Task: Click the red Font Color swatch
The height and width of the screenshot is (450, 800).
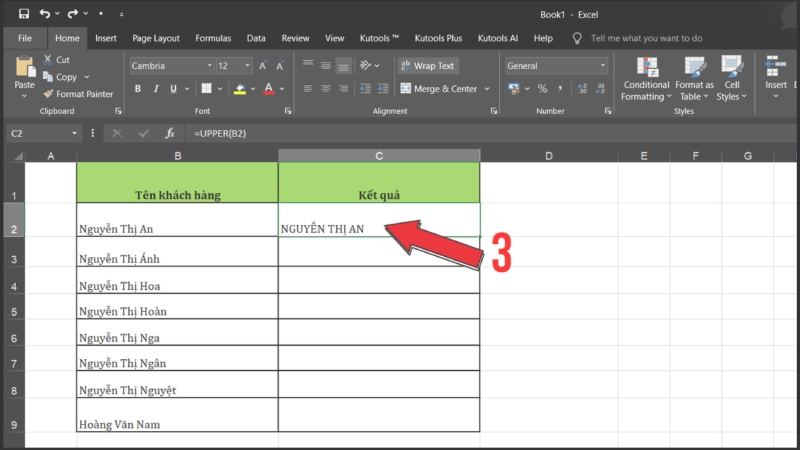Action: coord(267,89)
